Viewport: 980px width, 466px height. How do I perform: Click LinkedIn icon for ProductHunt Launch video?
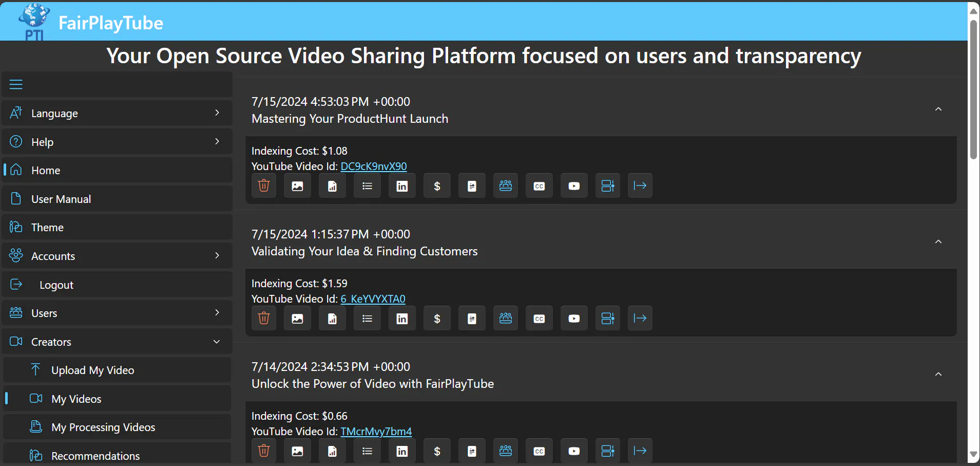pyautogui.click(x=402, y=185)
